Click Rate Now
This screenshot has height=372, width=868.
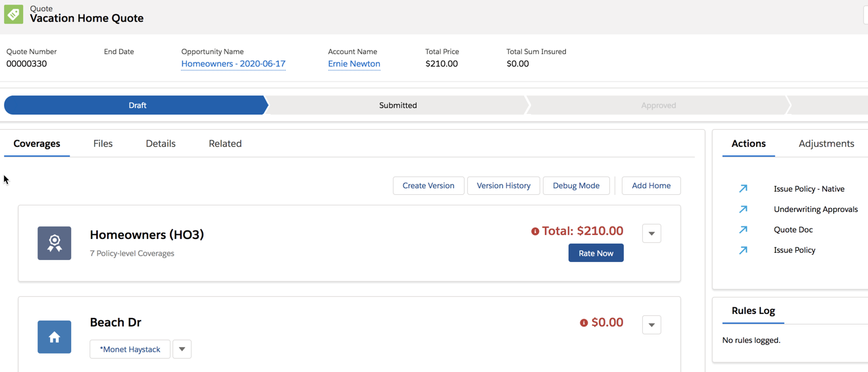(x=596, y=253)
